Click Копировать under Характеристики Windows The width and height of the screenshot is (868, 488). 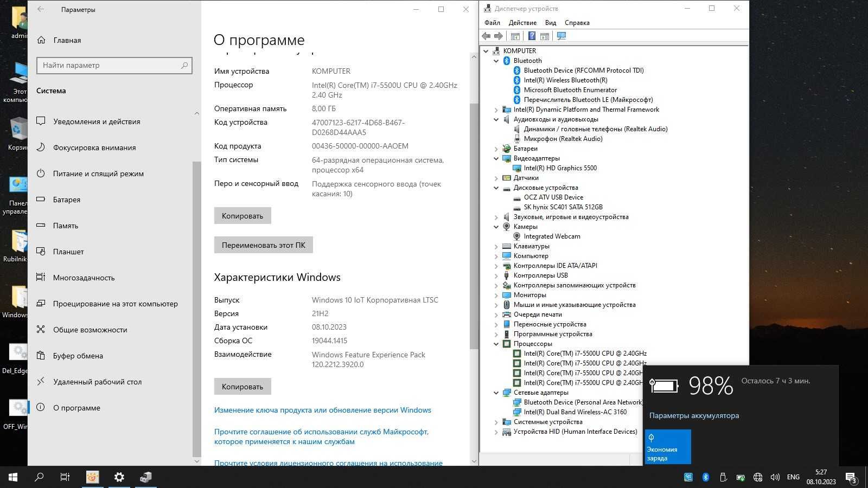pyautogui.click(x=242, y=387)
